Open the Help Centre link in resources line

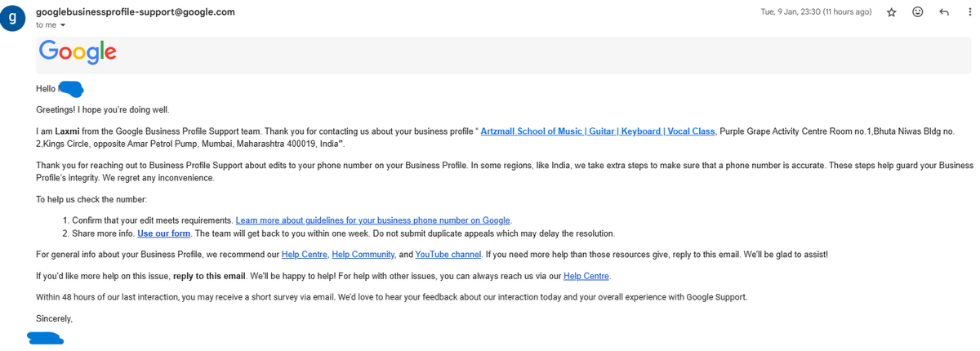click(x=303, y=255)
